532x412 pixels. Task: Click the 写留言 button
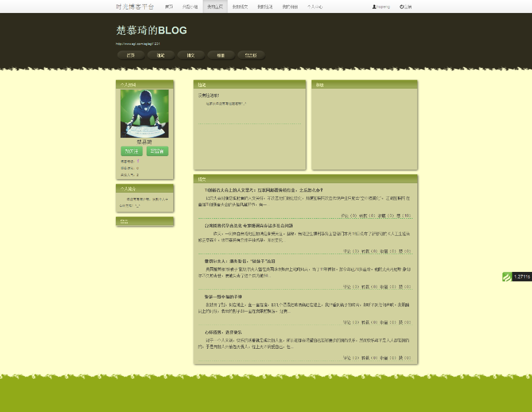pos(158,151)
